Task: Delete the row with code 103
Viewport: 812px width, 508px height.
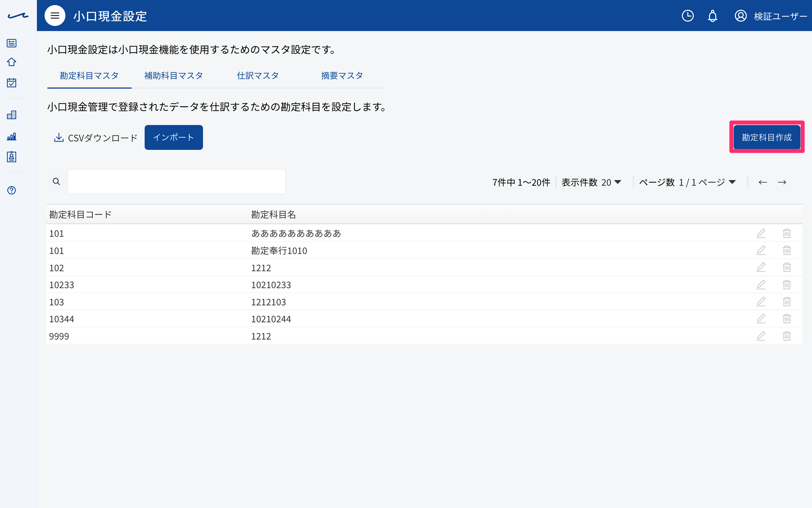Action: pyautogui.click(x=787, y=302)
